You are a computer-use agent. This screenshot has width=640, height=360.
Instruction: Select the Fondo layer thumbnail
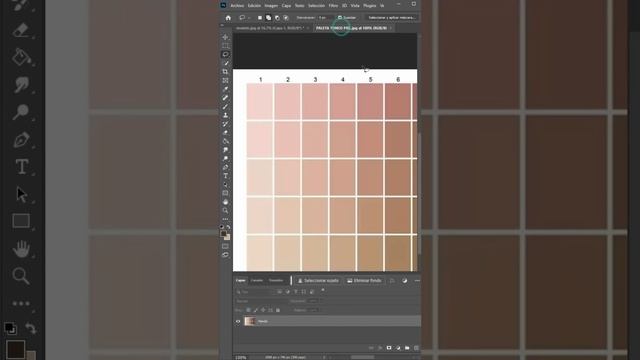(250, 321)
